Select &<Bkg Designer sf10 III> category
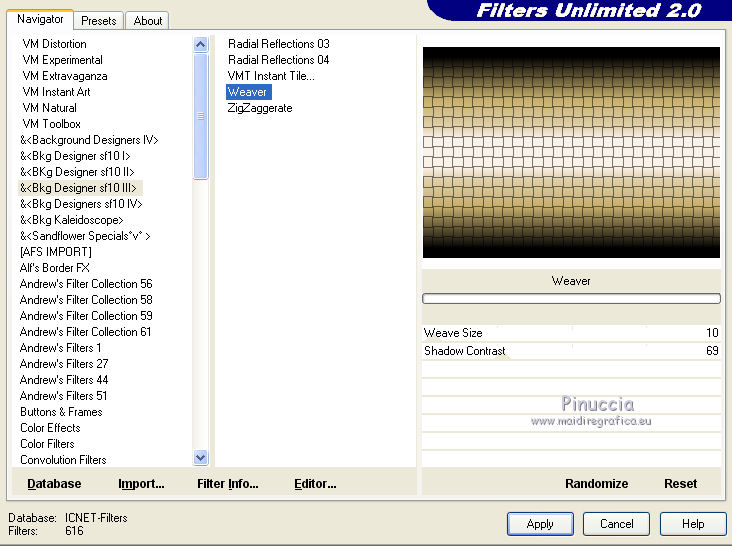Screen dimensions: 732x546 click(78, 188)
